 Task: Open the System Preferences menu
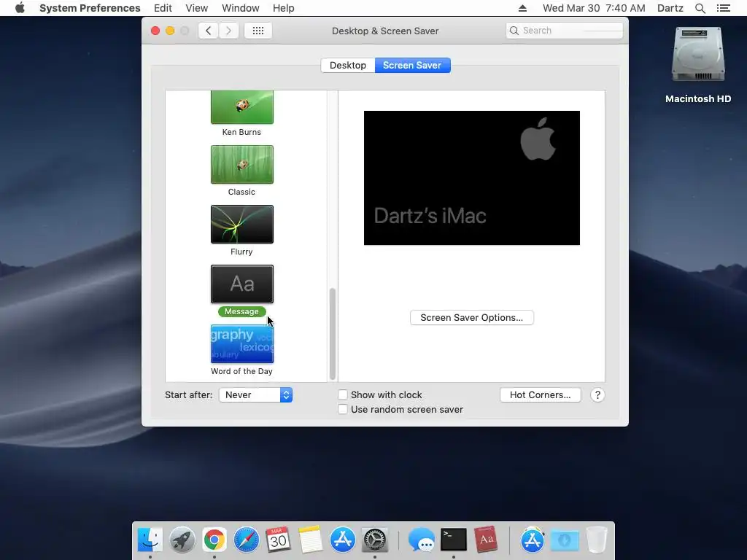(90, 8)
